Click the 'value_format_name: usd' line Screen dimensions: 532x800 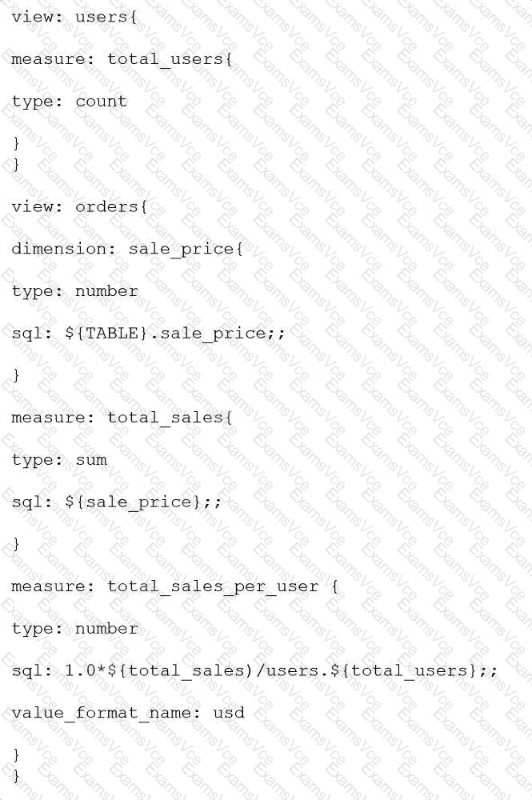[x=127, y=713]
